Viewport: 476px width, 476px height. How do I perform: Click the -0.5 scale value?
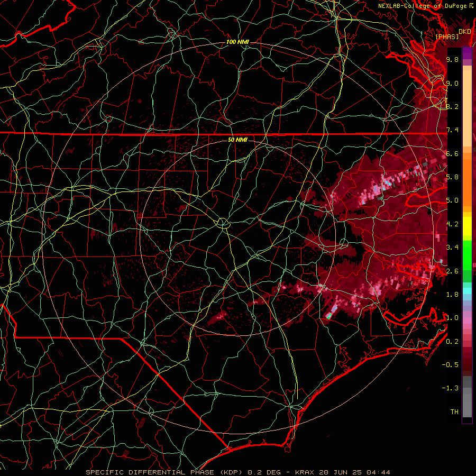450,365
